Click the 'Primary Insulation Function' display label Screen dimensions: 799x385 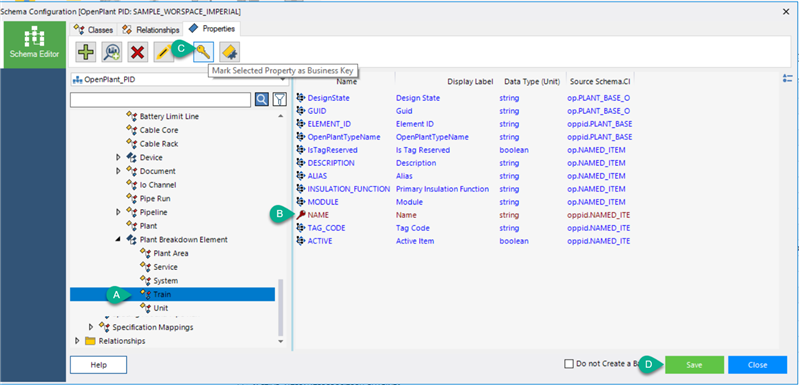click(442, 189)
